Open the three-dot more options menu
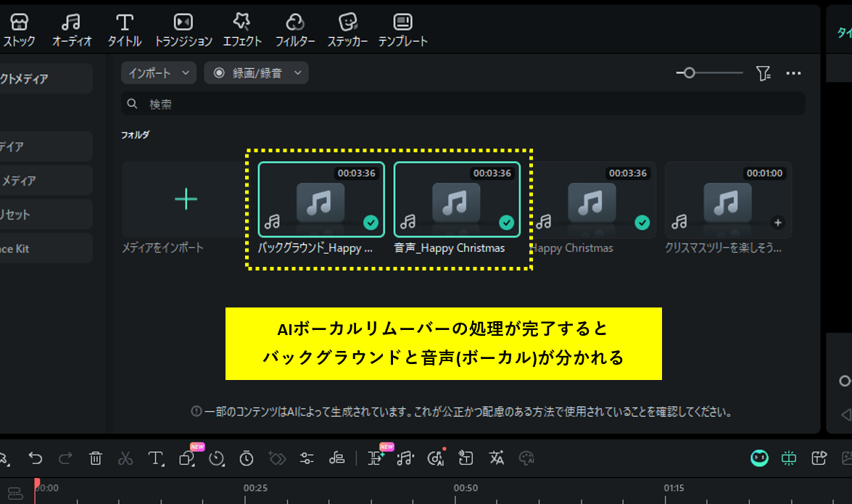 click(793, 73)
